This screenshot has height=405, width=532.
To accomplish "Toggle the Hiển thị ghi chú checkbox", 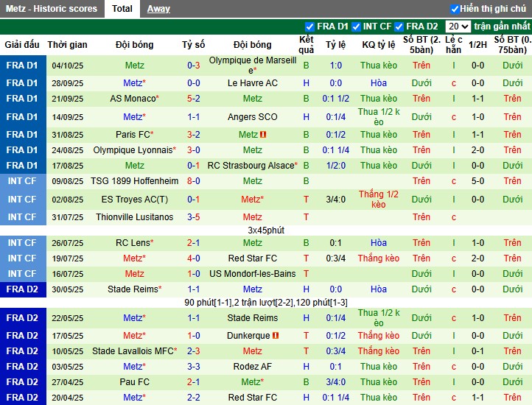I will [x=455, y=9].
